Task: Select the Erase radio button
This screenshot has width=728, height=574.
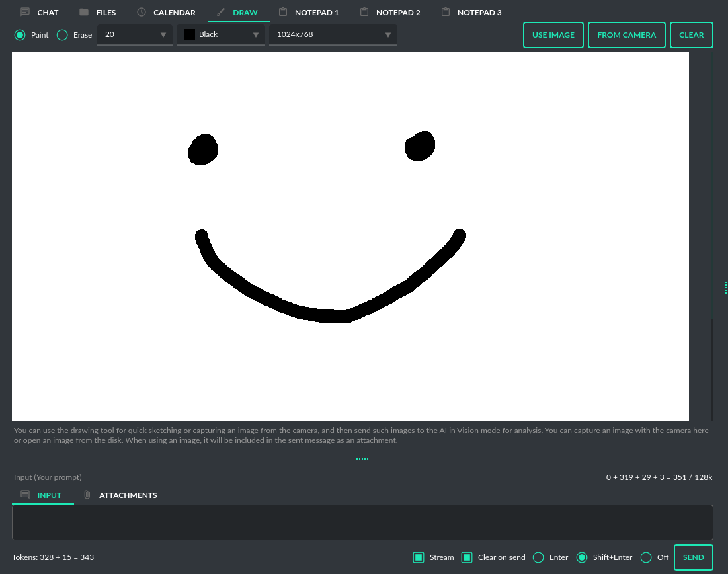Action: (x=62, y=35)
